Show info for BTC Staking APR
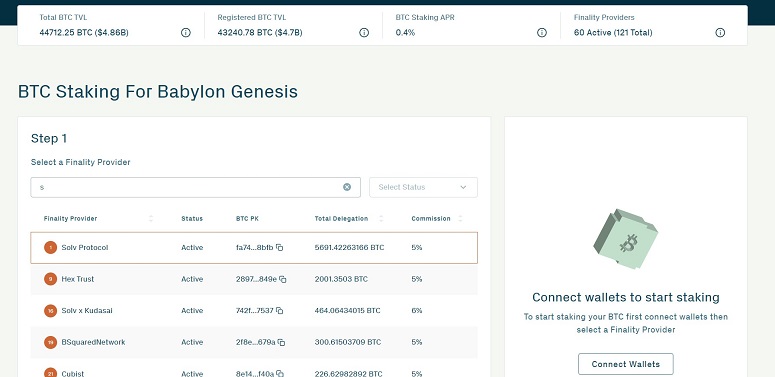The width and height of the screenshot is (775, 377). [542, 33]
